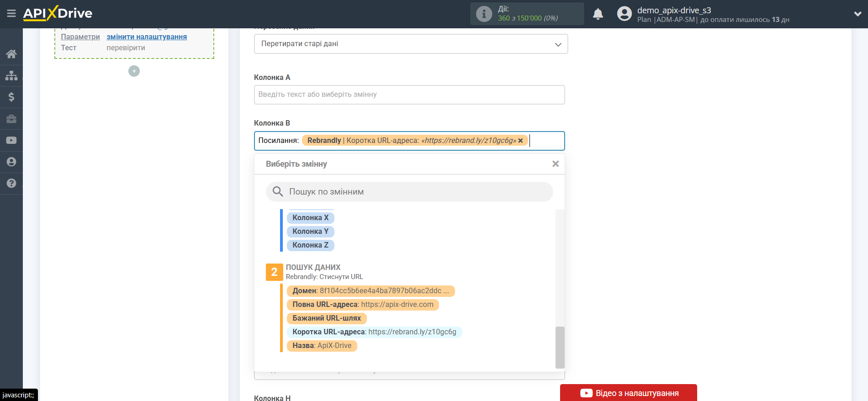The image size is (868, 401).
Task: Open Відео з налаштування video button
Action: (629, 393)
